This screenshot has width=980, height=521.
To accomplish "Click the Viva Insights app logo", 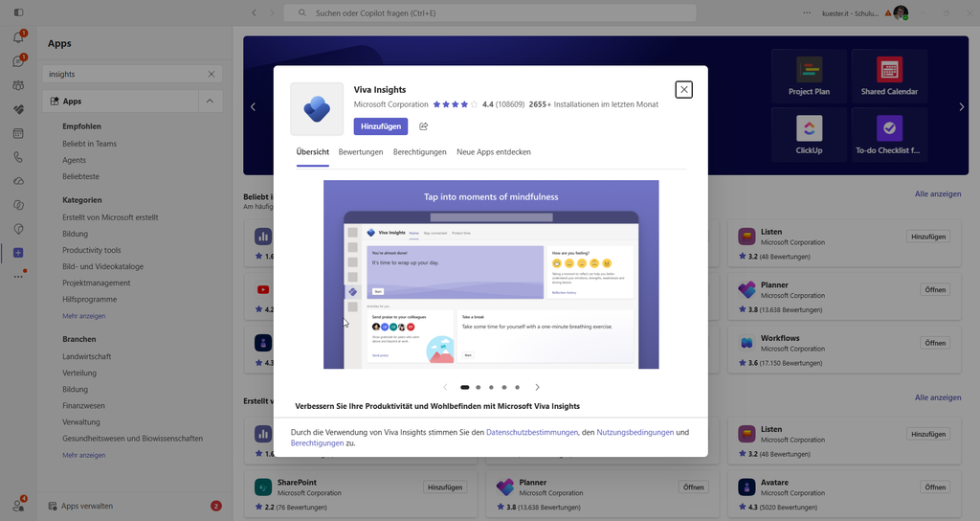I will (317, 109).
